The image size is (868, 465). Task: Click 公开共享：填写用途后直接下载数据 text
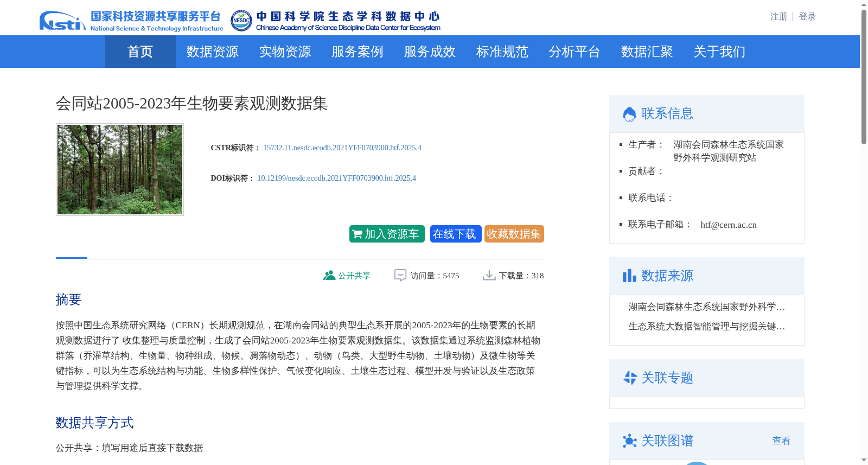click(129, 448)
